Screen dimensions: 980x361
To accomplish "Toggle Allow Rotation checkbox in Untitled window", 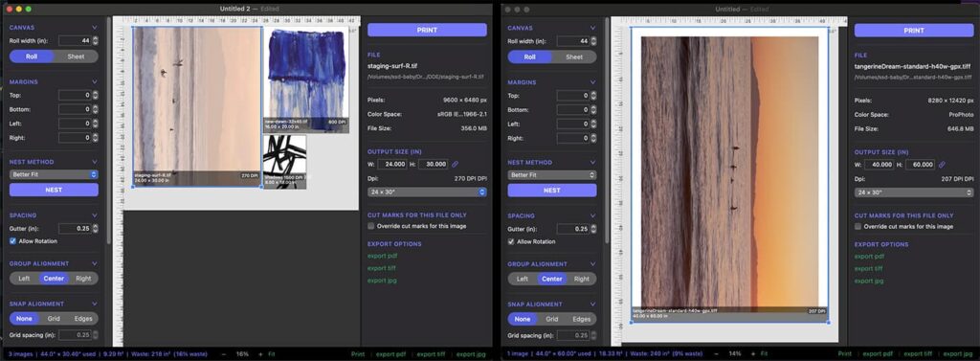I will click(511, 241).
